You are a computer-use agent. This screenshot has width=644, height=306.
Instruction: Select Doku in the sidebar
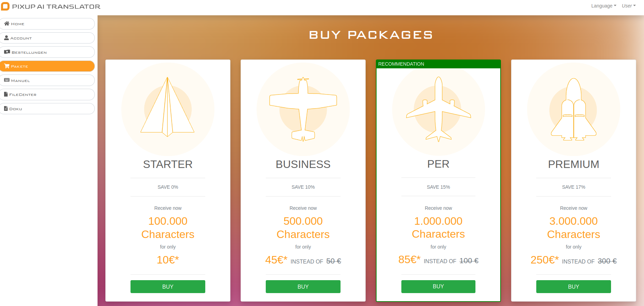pyautogui.click(x=47, y=109)
